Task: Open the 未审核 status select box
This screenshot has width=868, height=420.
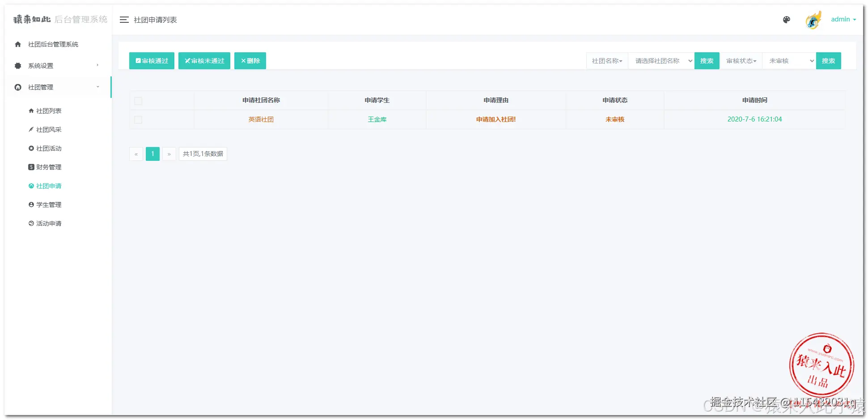Action: click(x=789, y=61)
